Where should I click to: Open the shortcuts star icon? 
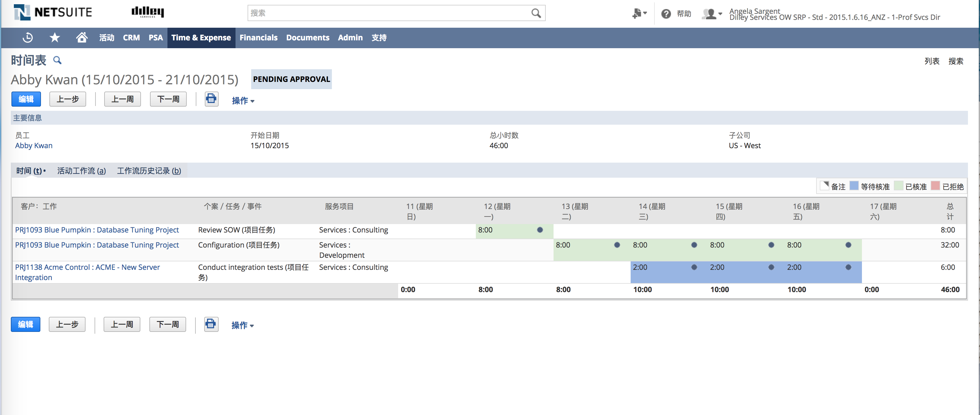pos(55,37)
